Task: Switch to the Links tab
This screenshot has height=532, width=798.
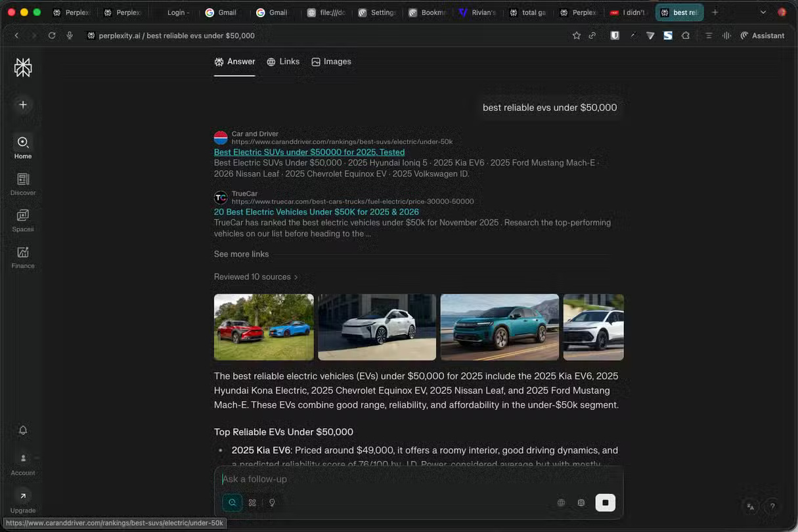Action: click(283, 62)
